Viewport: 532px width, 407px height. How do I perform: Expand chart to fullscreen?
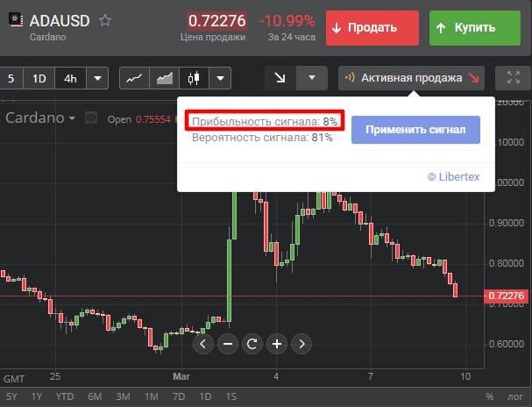pos(514,78)
